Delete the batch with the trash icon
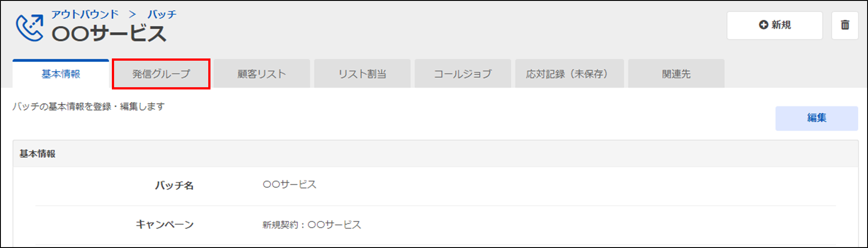The height and width of the screenshot is (248, 868). coord(845,25)
